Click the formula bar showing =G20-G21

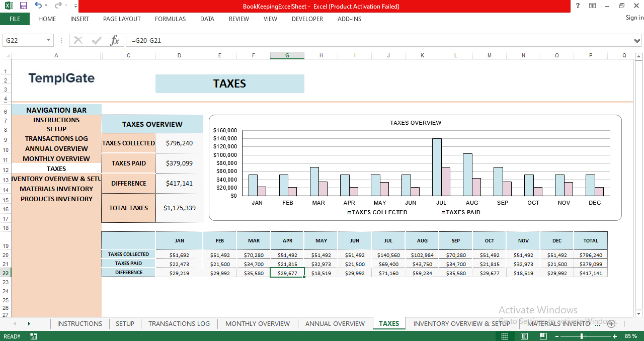380,40
